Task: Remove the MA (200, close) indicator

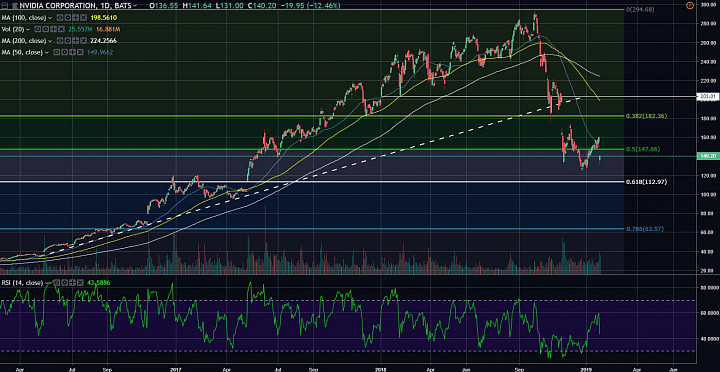Action: pyautogui.click(x=83, y=40)
